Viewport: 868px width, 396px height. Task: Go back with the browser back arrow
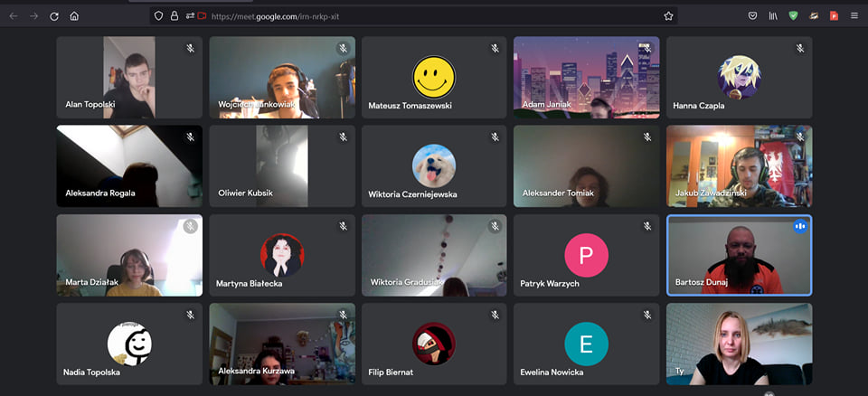(x=13, y=15)
